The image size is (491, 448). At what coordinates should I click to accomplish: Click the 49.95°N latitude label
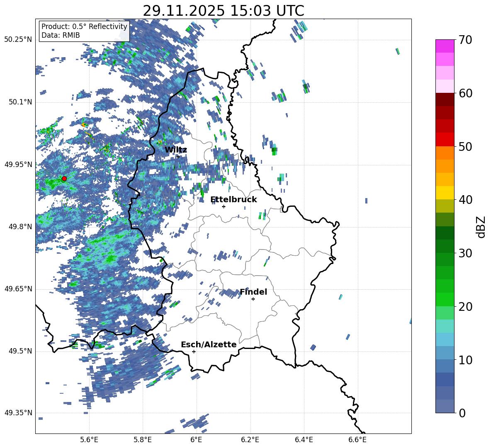[x=18, y=164]
